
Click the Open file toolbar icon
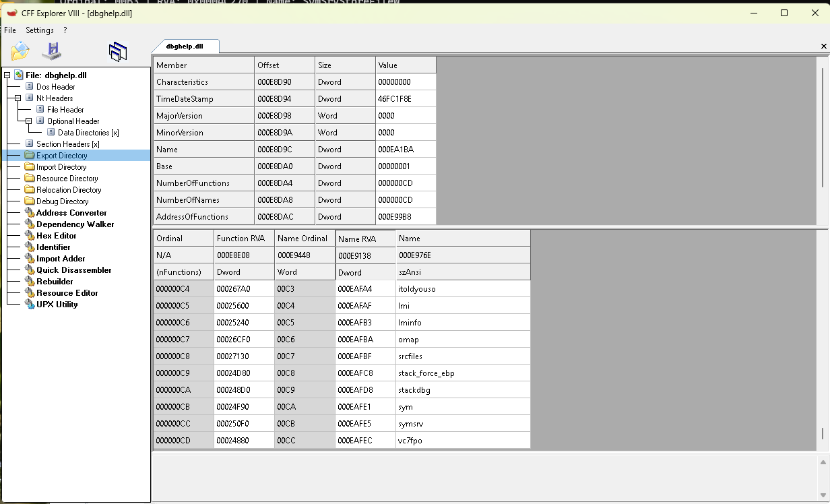coord(20,51)
